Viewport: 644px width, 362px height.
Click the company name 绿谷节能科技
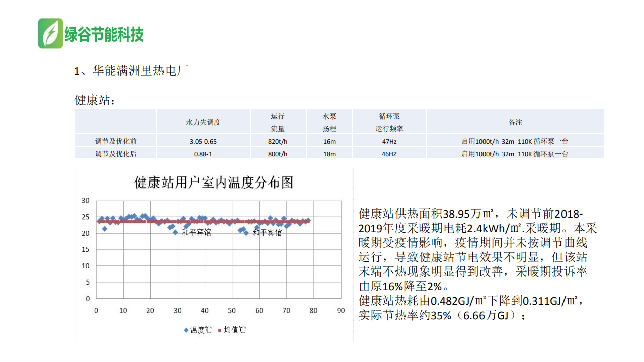click(x=104, y=34)
